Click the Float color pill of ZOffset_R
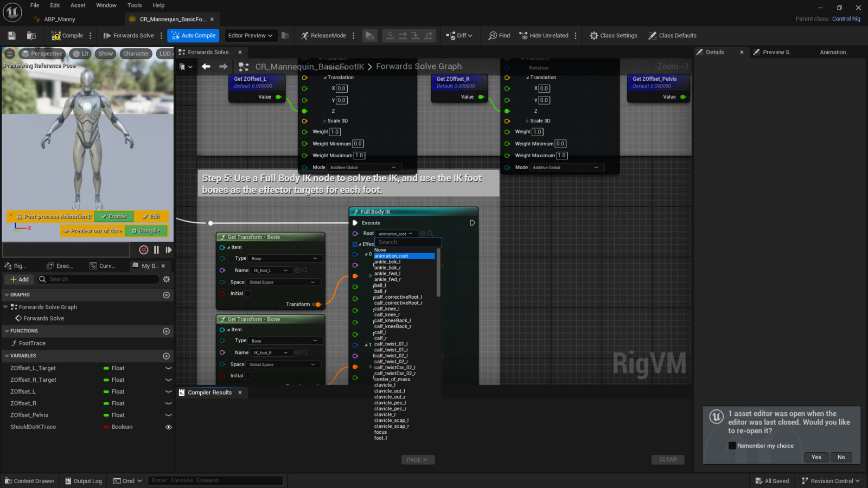This screenshot has width=868, height=488. [x=106, y=403]
